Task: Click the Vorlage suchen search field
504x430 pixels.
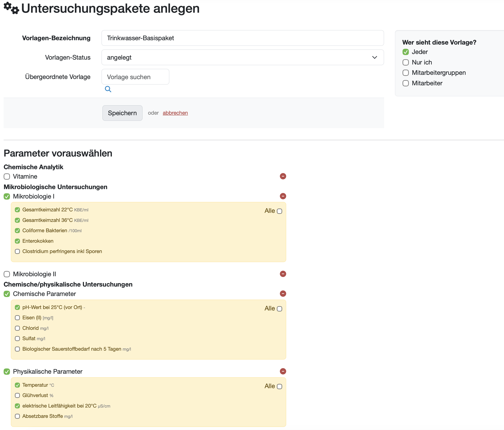Action: coord(135,77)
